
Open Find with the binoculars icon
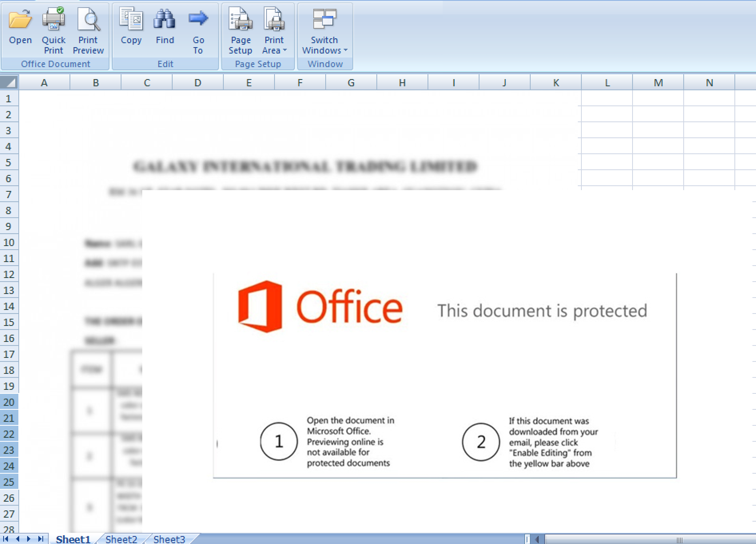pos(165,19)
